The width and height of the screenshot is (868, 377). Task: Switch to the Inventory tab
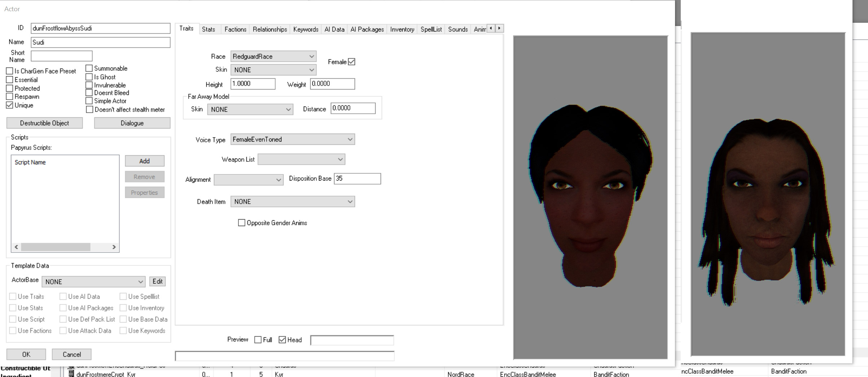pos(402,29)
